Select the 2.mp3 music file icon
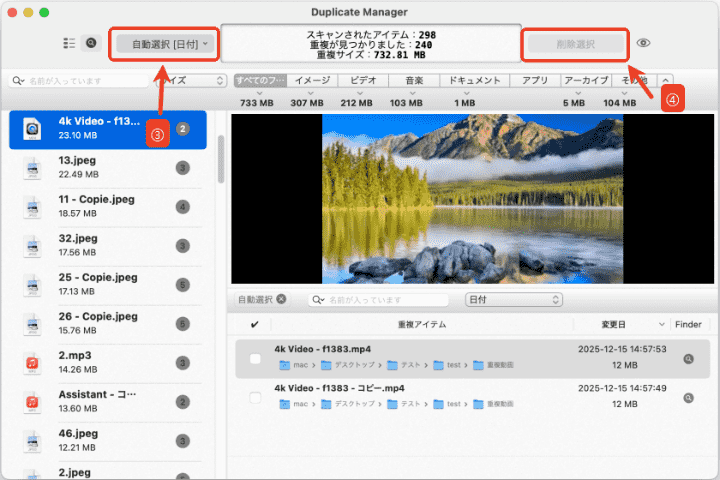This screenshot has width=720, height=480. tap(32, 360)
